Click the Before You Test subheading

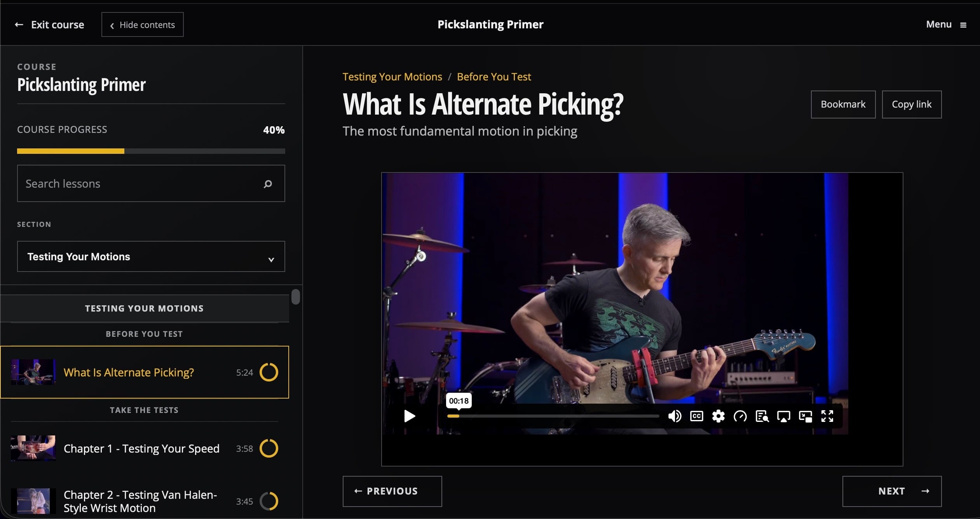pos(144,334)
